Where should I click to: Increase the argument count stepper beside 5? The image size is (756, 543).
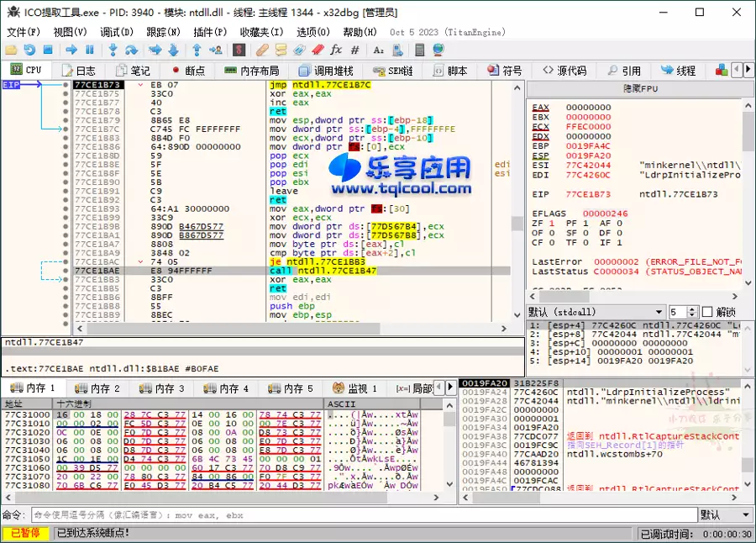coord(692,308)
